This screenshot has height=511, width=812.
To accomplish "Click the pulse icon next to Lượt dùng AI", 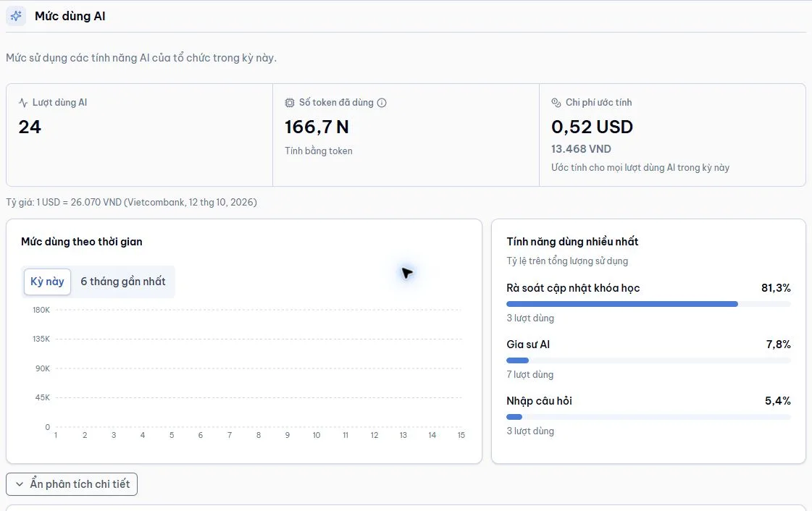I will (22, 102).
